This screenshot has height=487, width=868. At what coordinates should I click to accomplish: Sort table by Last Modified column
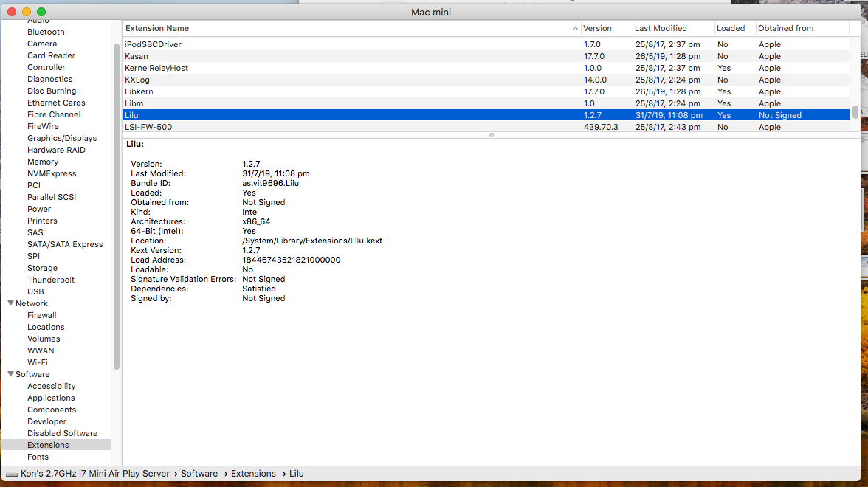(673, 28)
